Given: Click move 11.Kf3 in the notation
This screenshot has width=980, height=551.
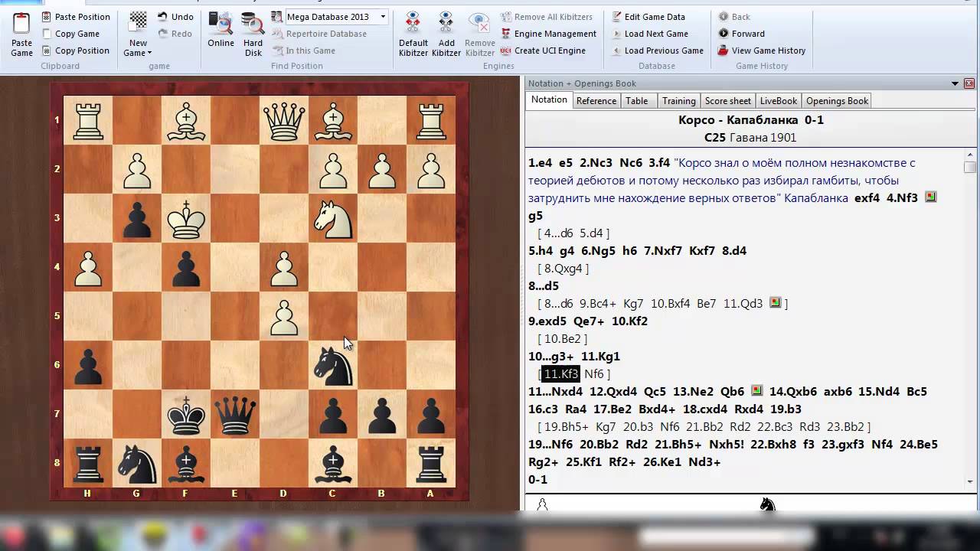Looking at the screenshot, I should [x=561, y=374].
